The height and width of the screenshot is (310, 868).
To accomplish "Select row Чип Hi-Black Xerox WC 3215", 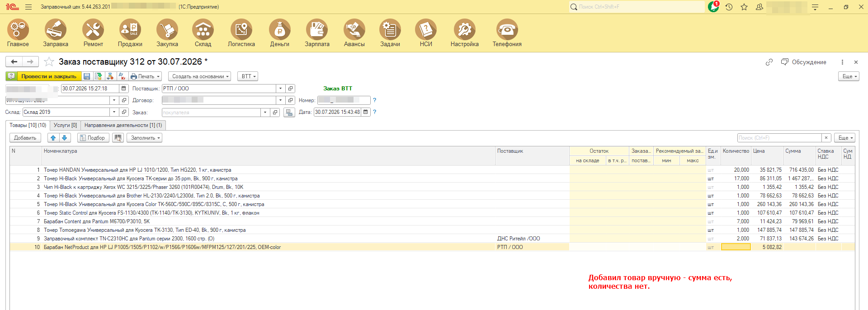I will [x=432, y=187].
